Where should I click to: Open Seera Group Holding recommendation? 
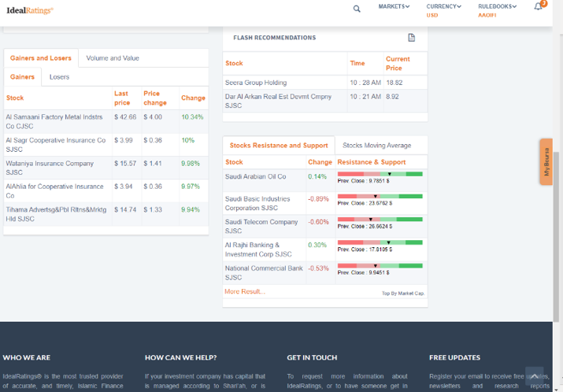click(x=256, y=83)
